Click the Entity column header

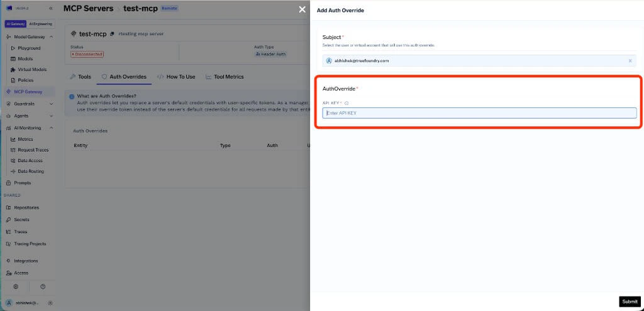(80, 145)
